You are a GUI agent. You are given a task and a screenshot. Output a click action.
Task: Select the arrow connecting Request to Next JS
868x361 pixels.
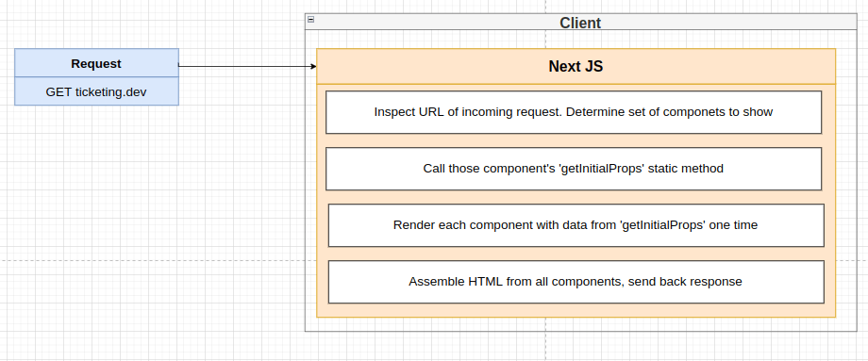pyautogui.click(x=247, y=66)
